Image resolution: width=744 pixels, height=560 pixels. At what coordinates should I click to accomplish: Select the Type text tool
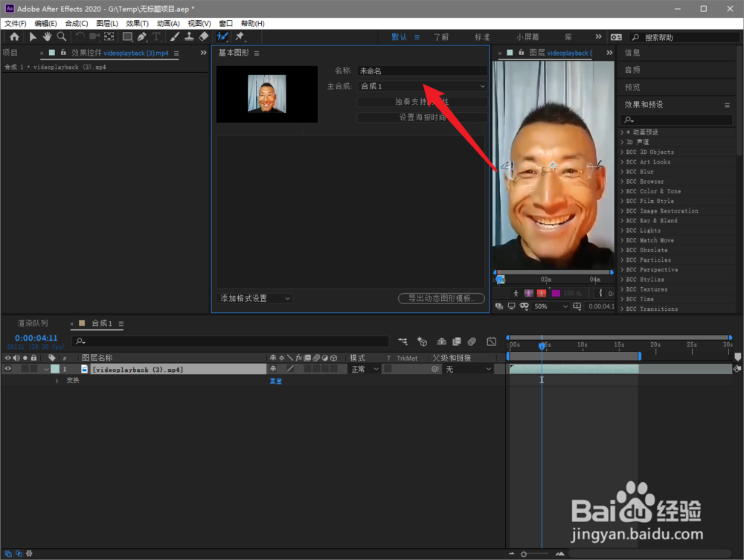point(155,36)
